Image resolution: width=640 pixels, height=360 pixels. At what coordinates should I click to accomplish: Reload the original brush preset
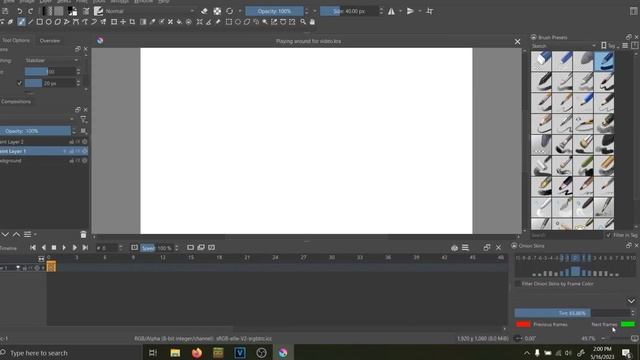coord(229,11)
